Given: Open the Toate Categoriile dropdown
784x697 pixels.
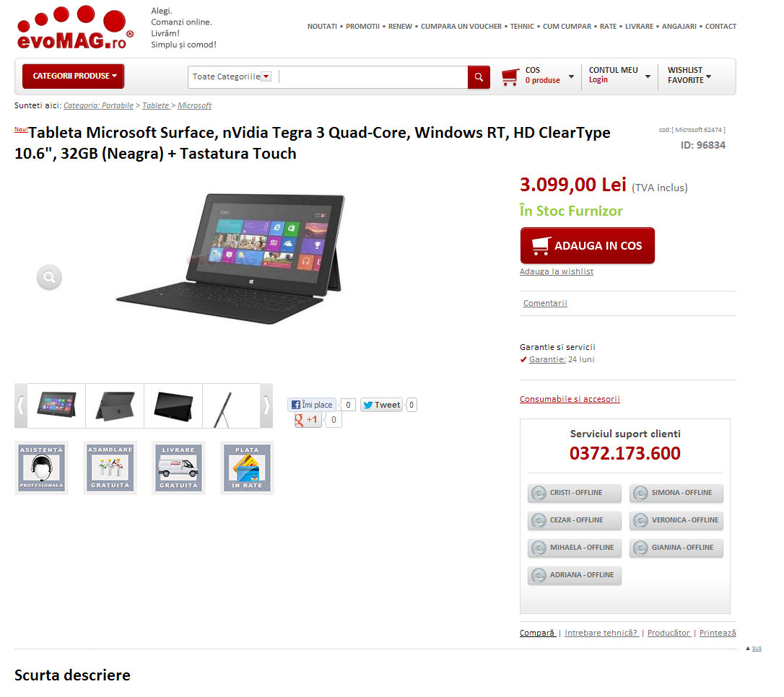Looking at the screenshot, I should point(232,77).
